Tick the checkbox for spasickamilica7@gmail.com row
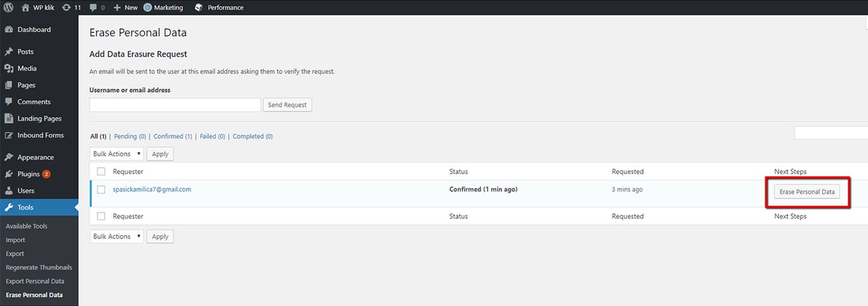 (x=101, y=189)
